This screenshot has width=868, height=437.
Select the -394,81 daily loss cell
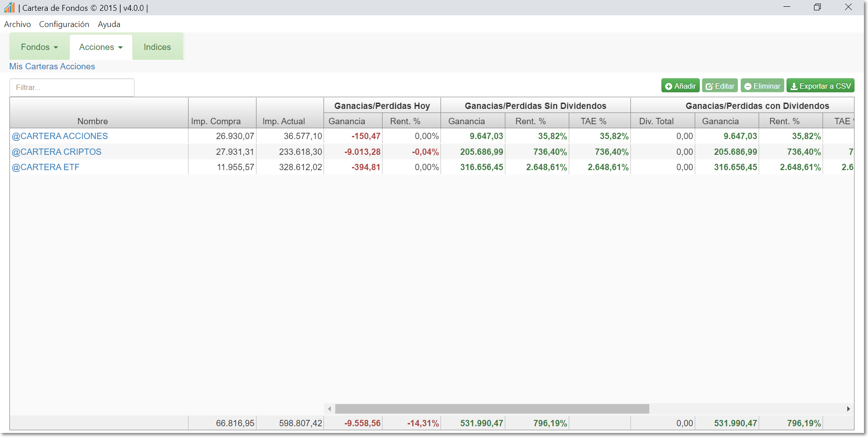click(x=353, y=167)
